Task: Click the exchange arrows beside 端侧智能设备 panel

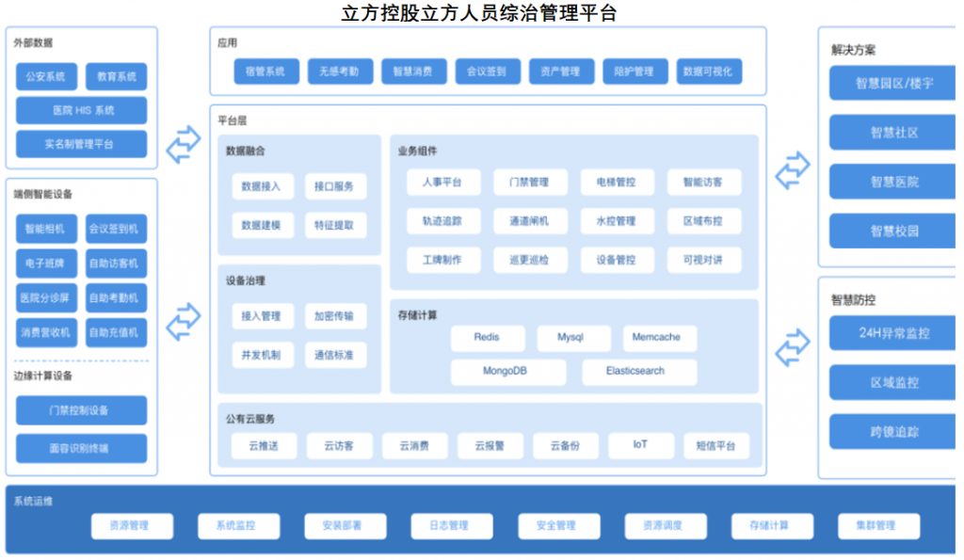Action: point(184,321)
